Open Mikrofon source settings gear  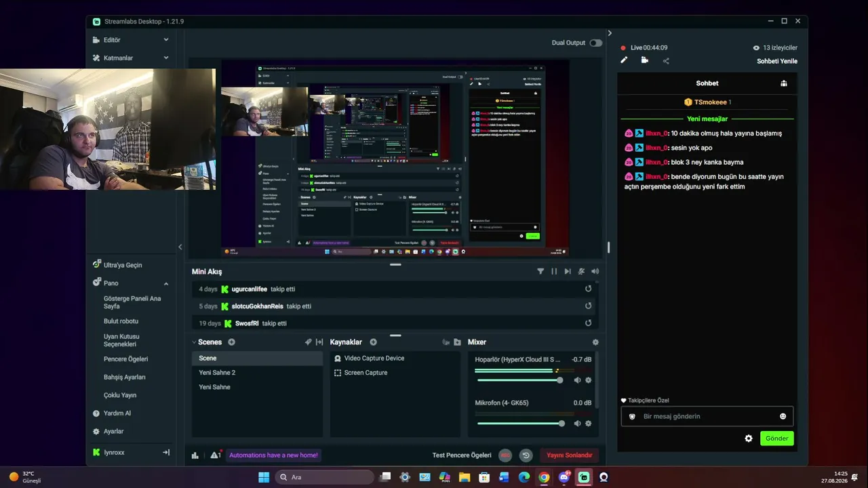pos(588,424)
